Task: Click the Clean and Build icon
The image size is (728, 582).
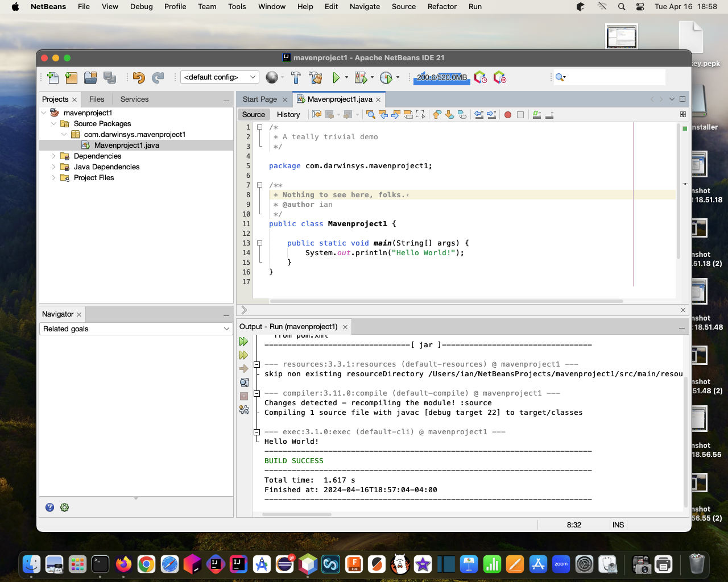Action: 316,77
